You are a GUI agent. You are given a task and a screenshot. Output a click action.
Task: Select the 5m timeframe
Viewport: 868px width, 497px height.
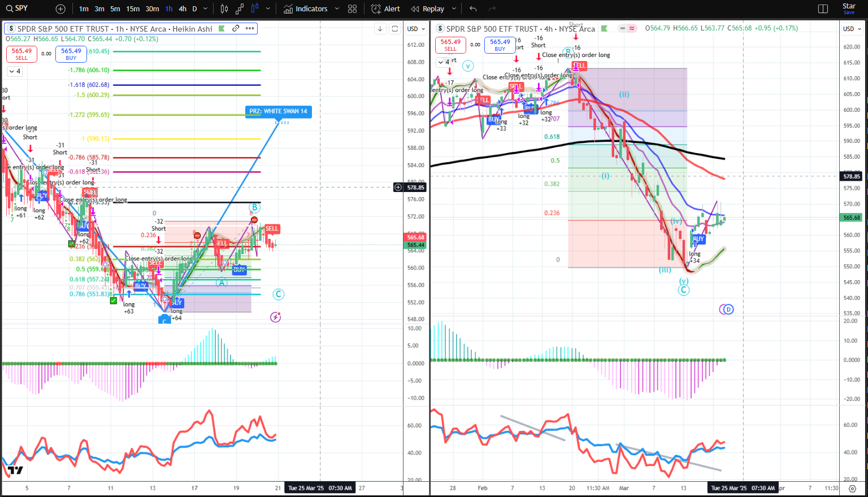point(115,9)
